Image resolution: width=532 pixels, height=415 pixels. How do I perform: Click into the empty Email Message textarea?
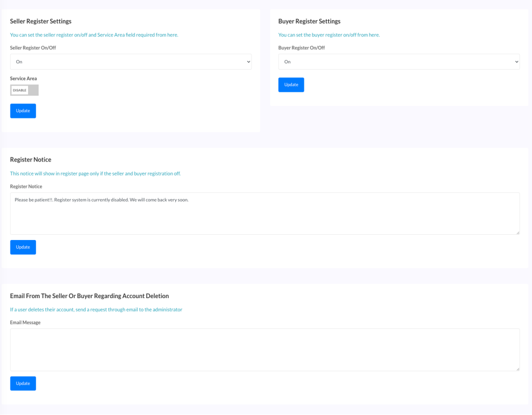click(x=264, y=350)
